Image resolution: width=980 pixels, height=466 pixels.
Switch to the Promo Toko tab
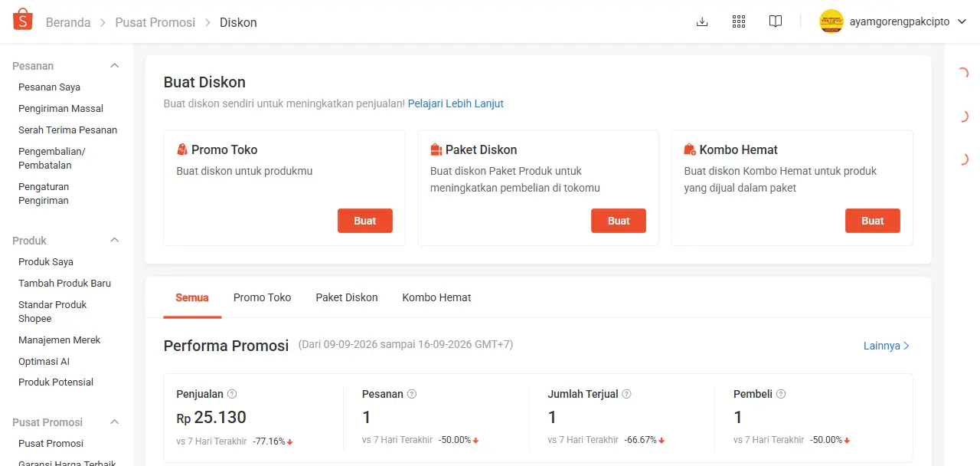point(263,297)
